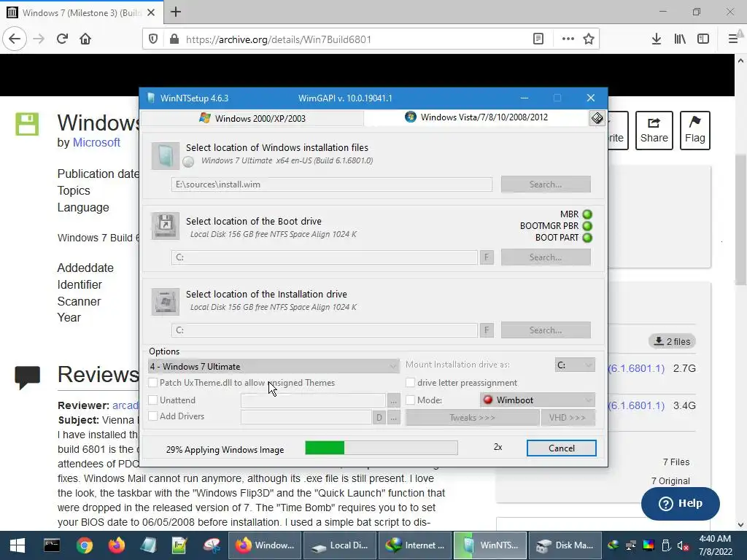The image size is (747, 560).
Task: Toggle Firefox sidebar icon
Action: coord(703,39)
